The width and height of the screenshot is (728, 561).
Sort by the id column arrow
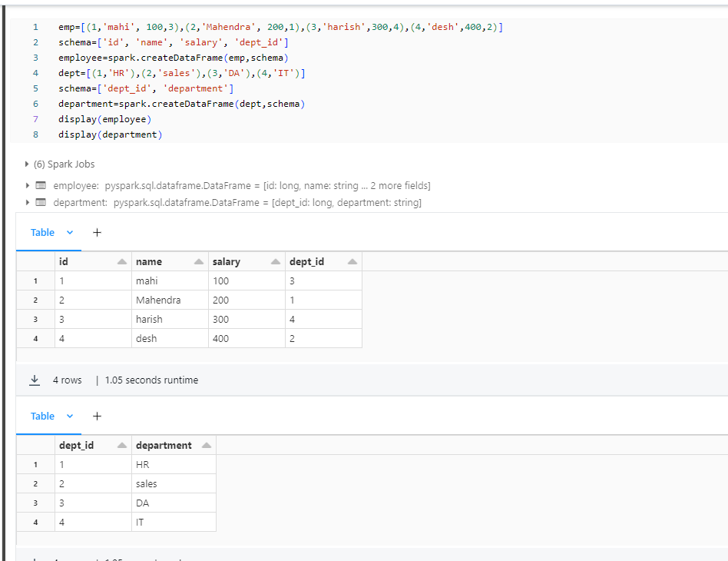122,262
